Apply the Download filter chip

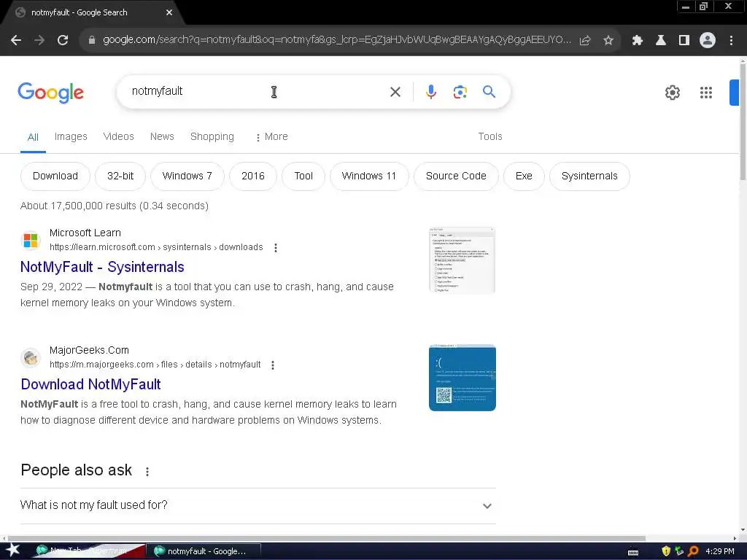click(55, 176)
